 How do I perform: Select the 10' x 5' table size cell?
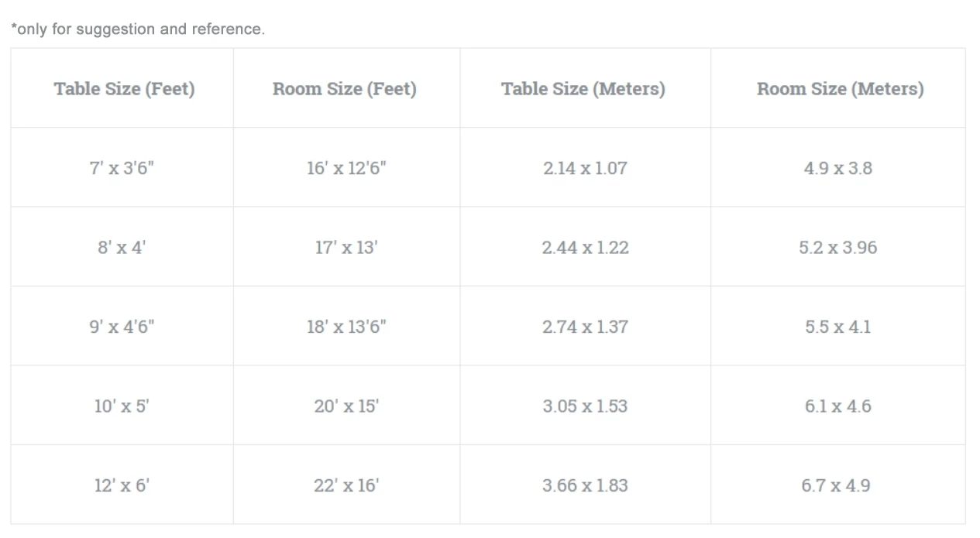(122, 406)
